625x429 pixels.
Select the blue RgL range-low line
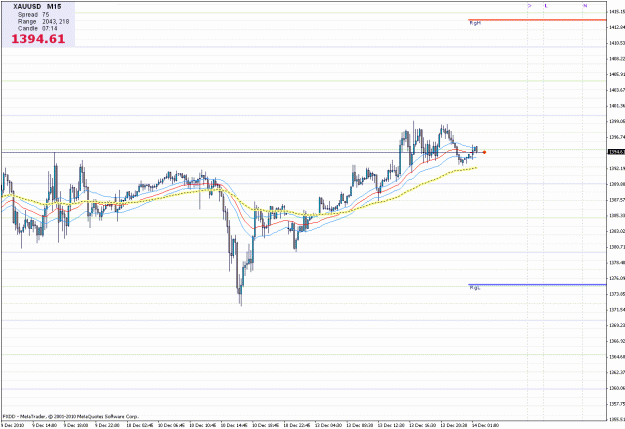coord(537,285)
